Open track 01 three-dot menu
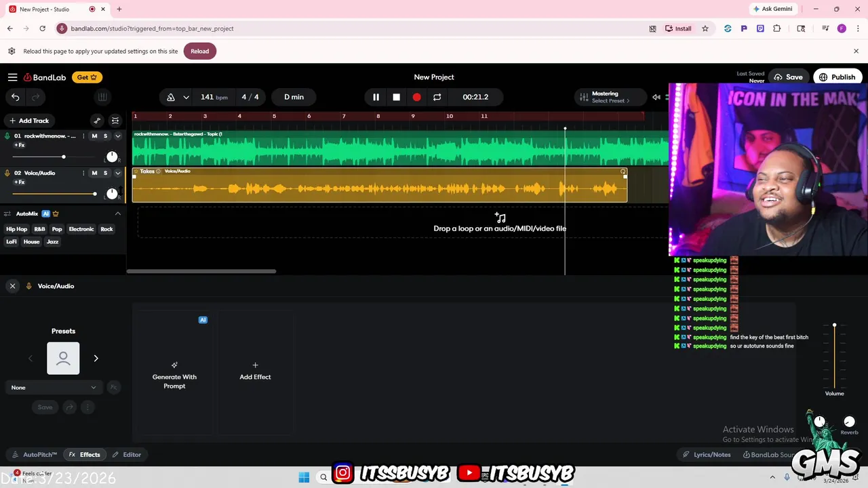 (x=83, y=136)
